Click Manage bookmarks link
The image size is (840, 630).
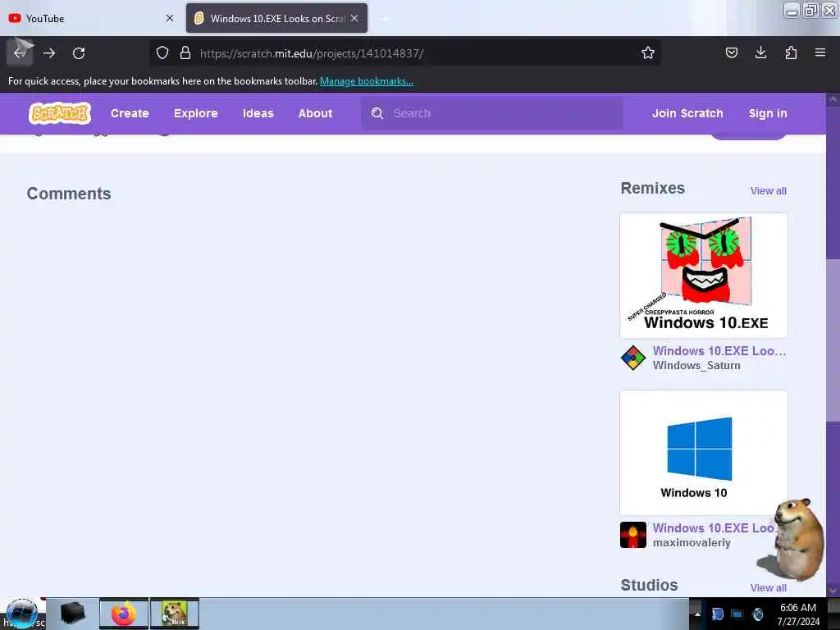367,81
